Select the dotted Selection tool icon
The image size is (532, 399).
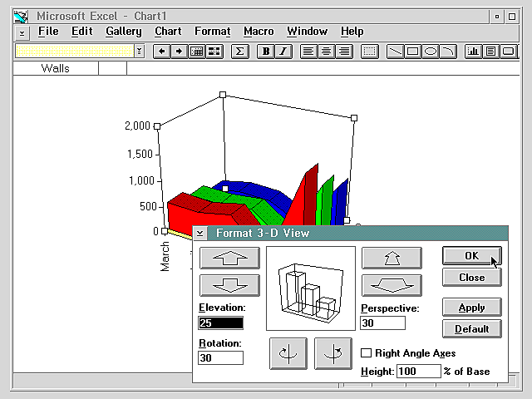(x=369, y=52)
